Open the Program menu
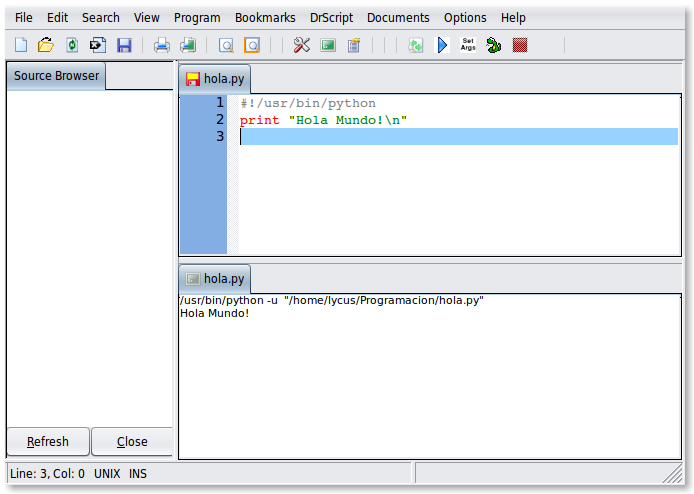Image resolution: width=694 pixels, height=494 pixels. point(197,18)
